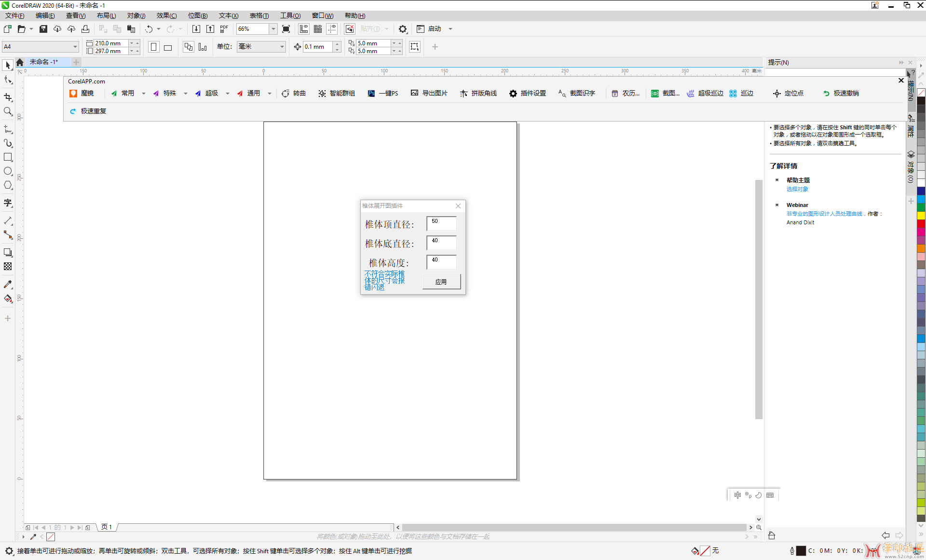The image size is (926, 560).
Task: Toggle show page border frame button
Action: [x=414, y=47]
